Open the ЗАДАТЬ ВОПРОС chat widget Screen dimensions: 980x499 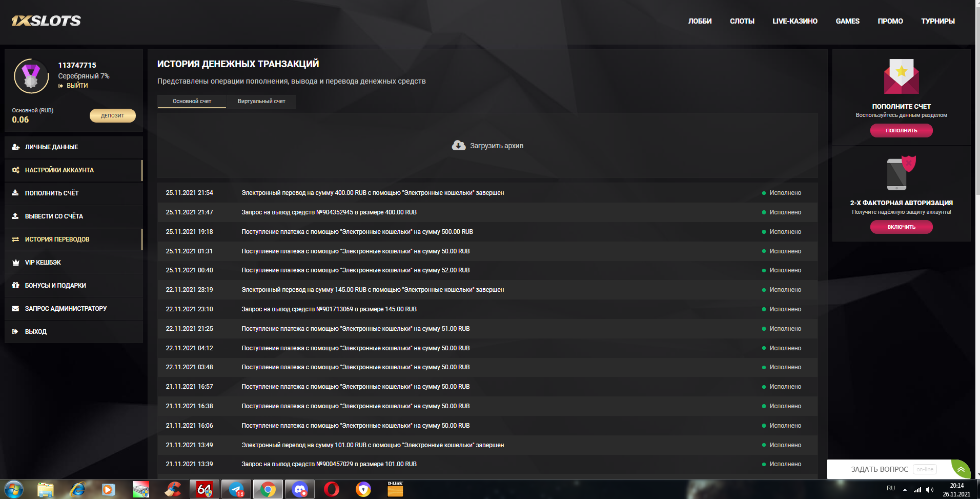[x=889, y=469]
